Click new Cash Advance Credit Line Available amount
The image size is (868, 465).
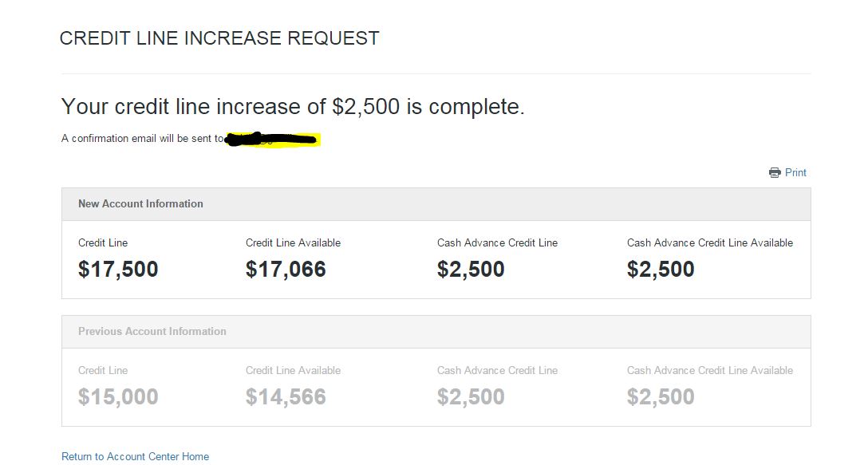(661, 269)
